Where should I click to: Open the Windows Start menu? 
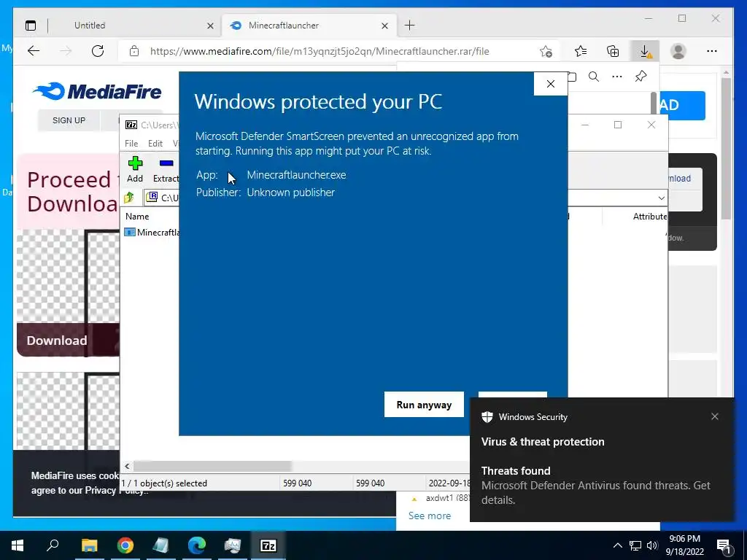tap(18, 545)
